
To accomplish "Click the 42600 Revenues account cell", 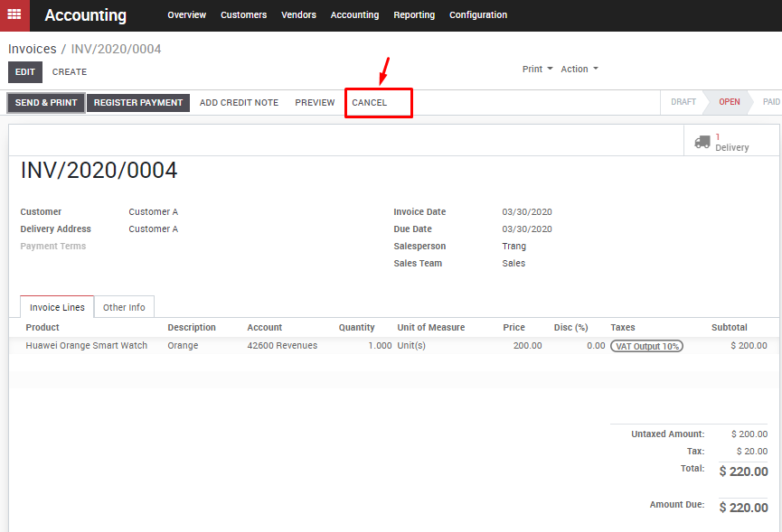I will tap(282, 346).
